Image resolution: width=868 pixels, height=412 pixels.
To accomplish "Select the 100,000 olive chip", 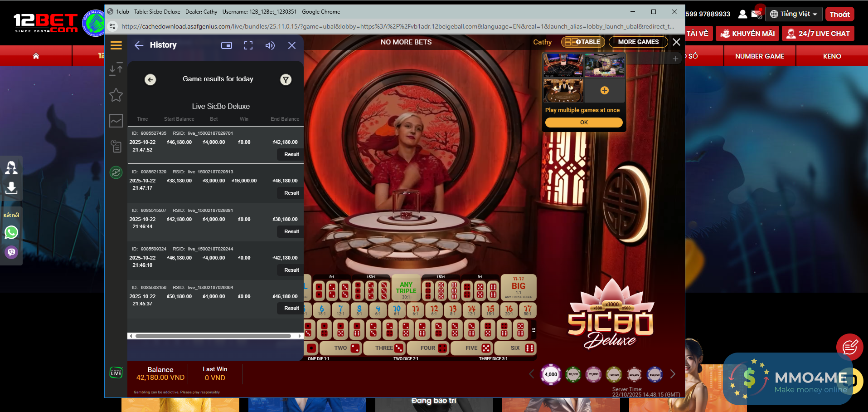I will pos(614,374).
